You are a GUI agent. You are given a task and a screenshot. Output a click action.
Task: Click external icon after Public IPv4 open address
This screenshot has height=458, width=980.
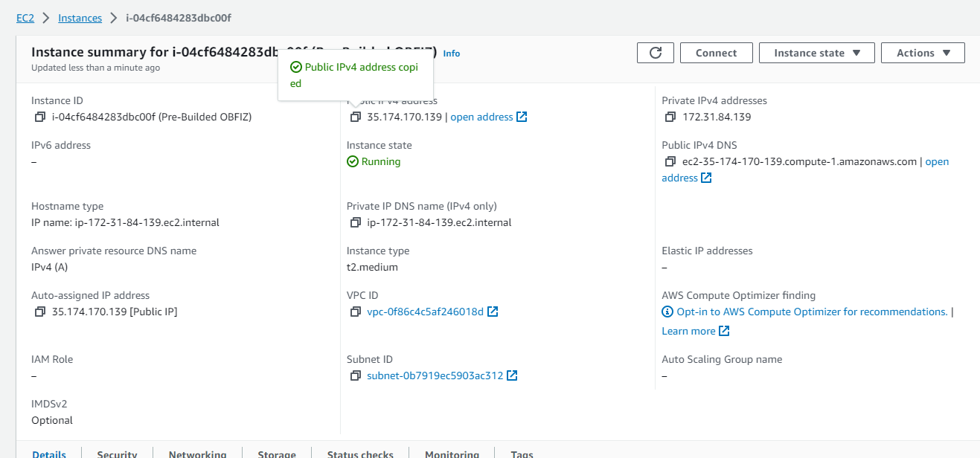pyautogui.click(x=522, y=117)
